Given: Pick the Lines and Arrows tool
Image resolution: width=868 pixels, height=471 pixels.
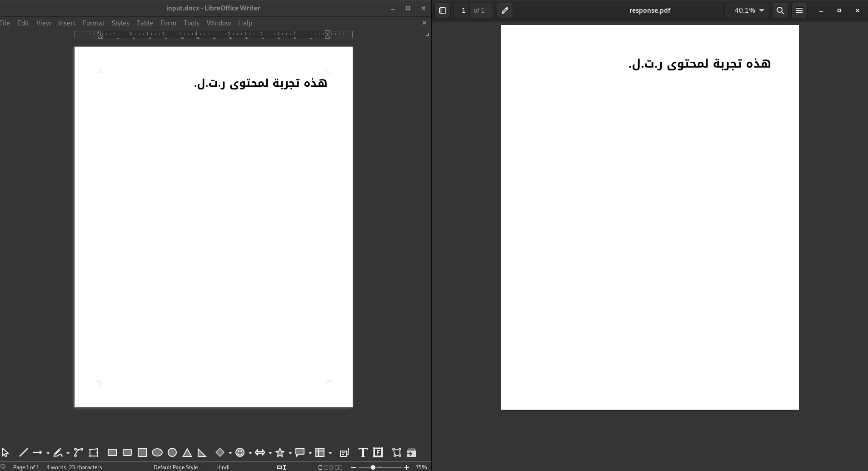Looking at the screenshot, I should point(38,452).
